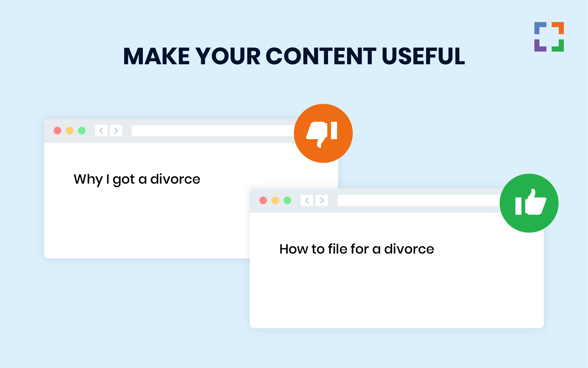Click yellow dot on 'How to file' window

tap(275, 201)
